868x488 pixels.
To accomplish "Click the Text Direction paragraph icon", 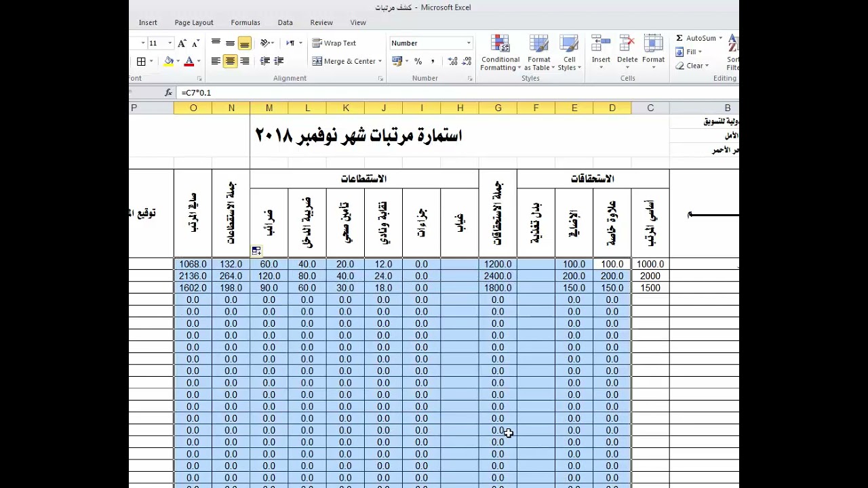I will [x=290, y=43].
